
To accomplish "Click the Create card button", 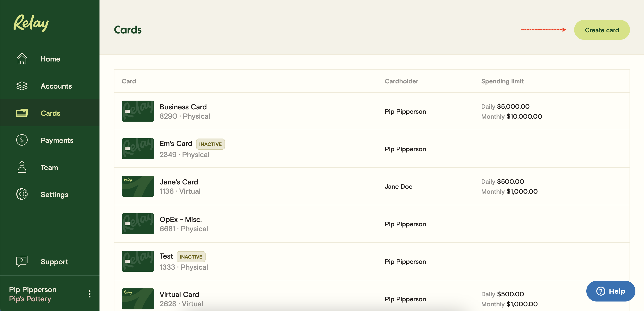I will click(x=601, y=30).
